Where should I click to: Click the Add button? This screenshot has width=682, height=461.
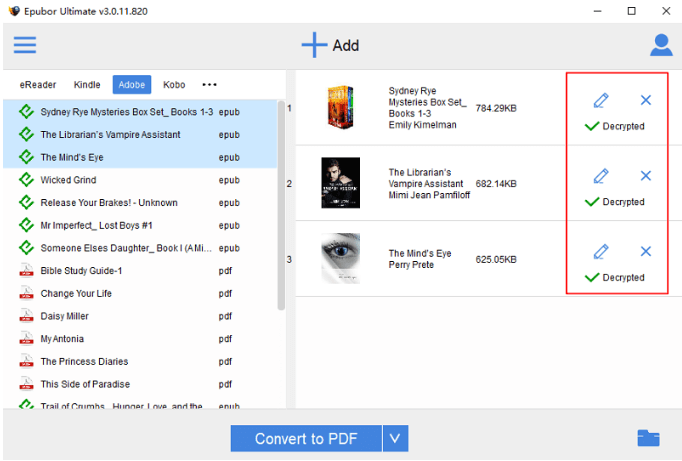click(331, 45)
